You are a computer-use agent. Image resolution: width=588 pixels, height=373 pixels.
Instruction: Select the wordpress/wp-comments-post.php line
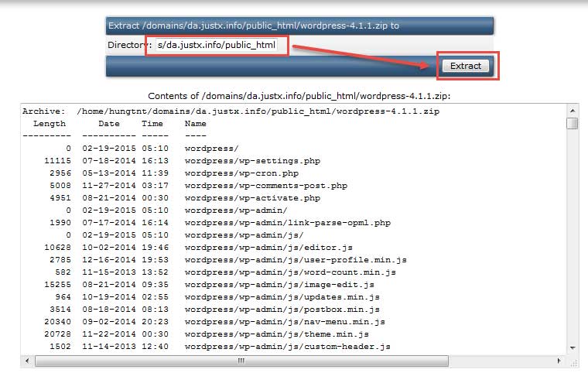click(266, 186)
